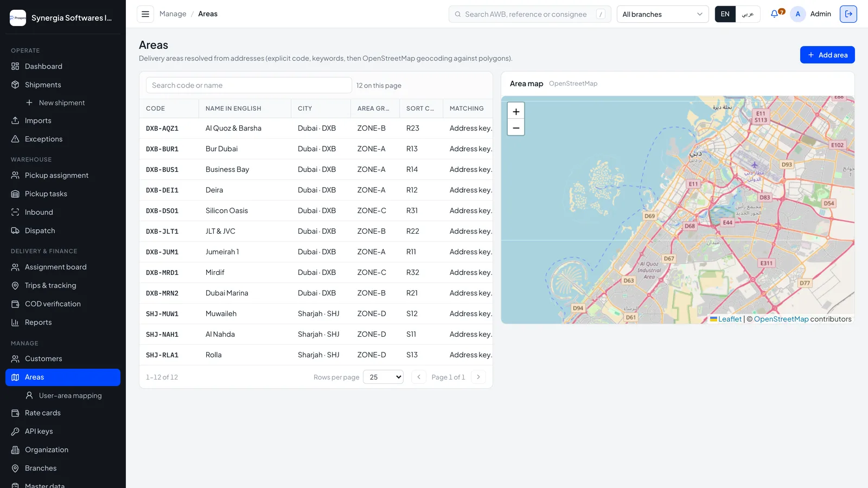Select the Areas sidebar item

pos(63,377)
